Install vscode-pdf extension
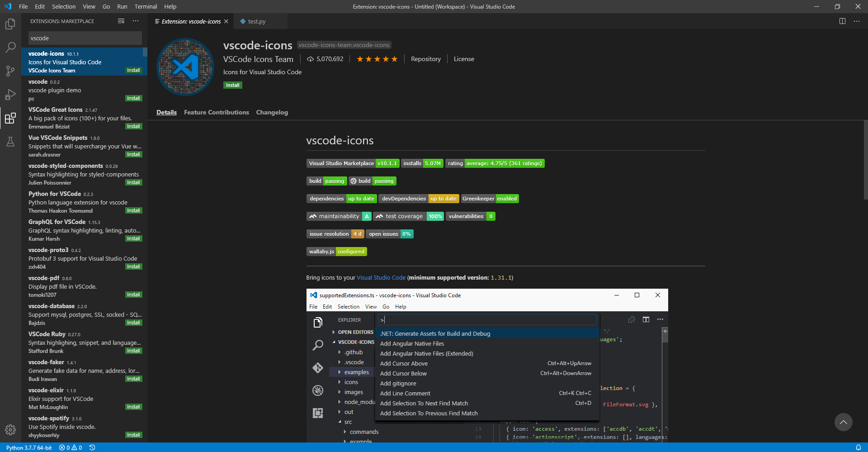This screenshot has height=452, width=868. pyautogui.click(x=133, y=295)
